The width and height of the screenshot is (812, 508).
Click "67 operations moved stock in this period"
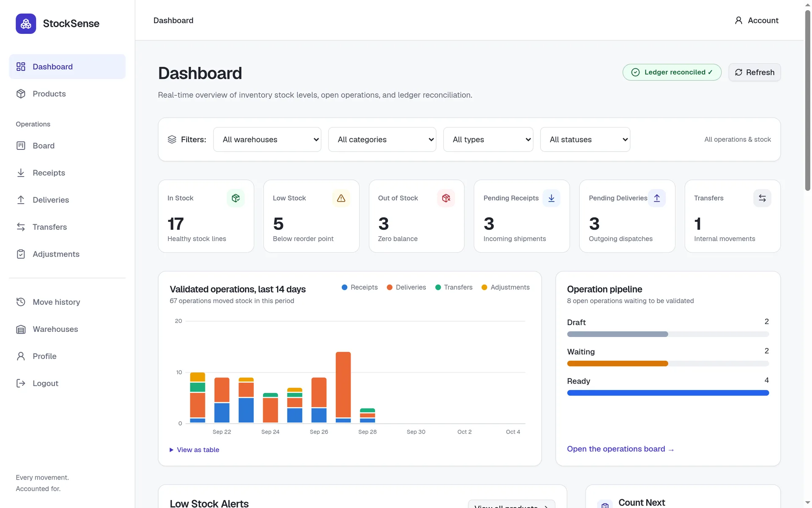pos(232,301)
